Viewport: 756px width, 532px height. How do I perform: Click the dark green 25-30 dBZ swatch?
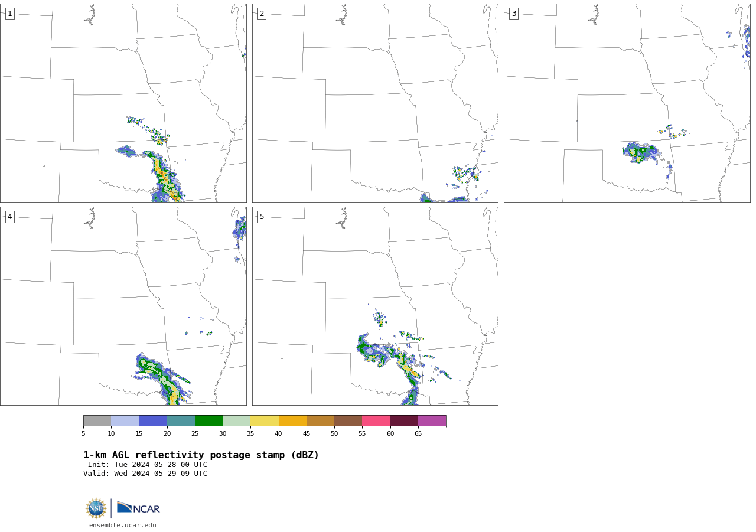click(x=209, y=421)
